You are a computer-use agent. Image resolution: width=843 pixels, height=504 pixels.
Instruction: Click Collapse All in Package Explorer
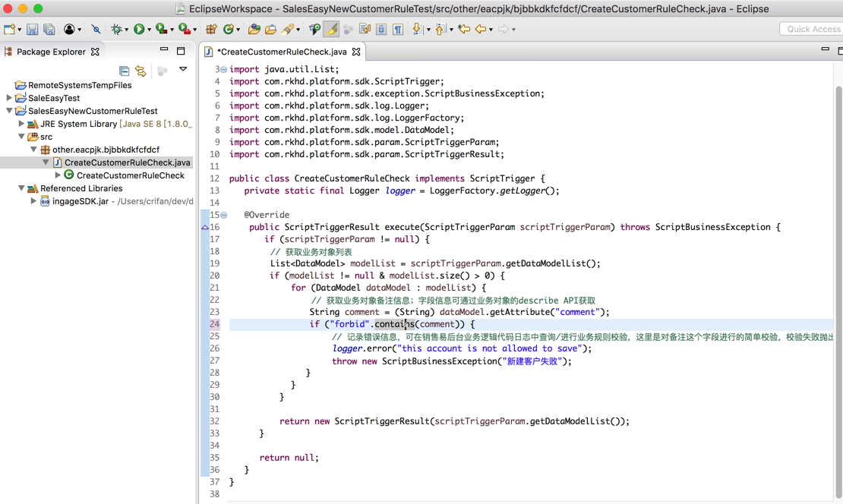point(125,71)
